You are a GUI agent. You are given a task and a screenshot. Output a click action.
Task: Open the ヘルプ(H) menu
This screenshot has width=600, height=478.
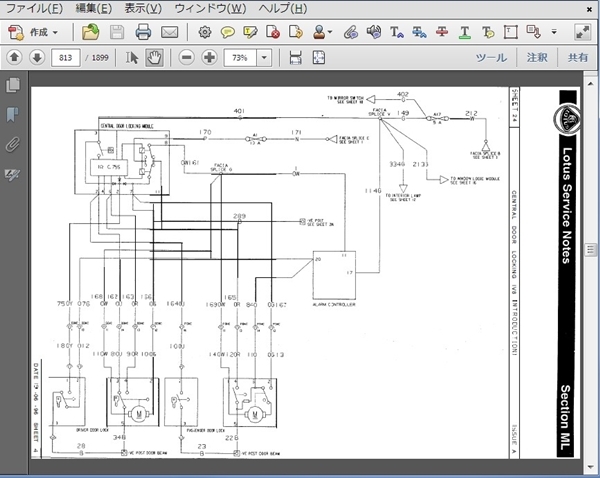coord(283,8)
